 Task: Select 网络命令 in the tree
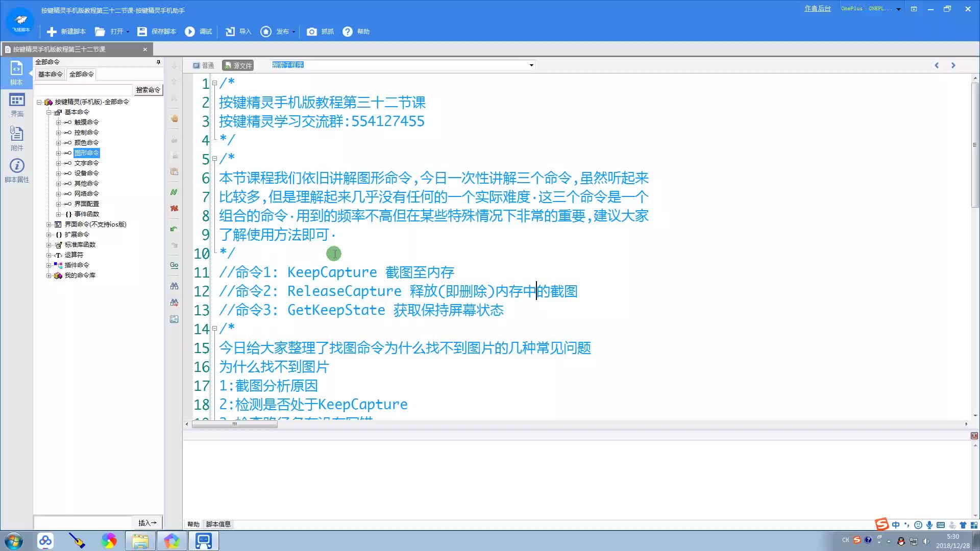pos(86,194)
